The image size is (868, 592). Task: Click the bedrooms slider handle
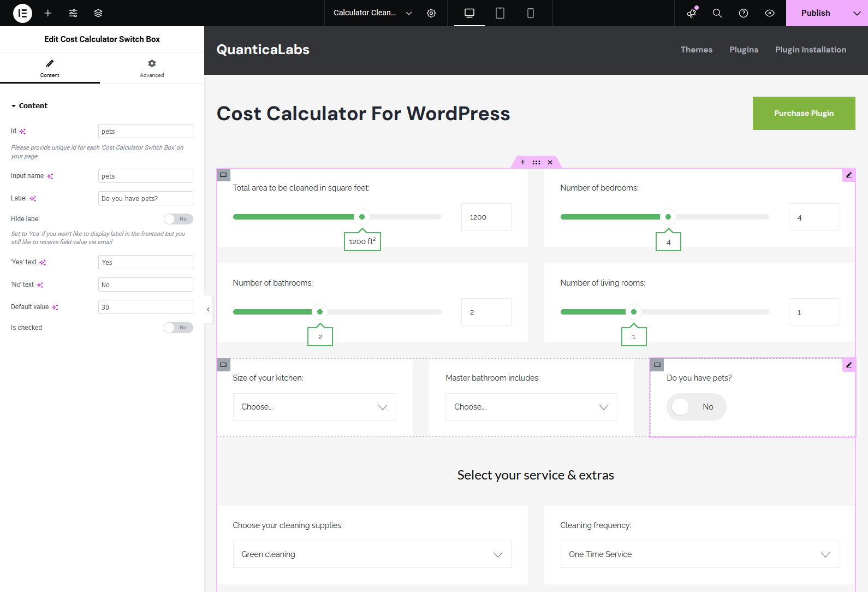[668, 217]
